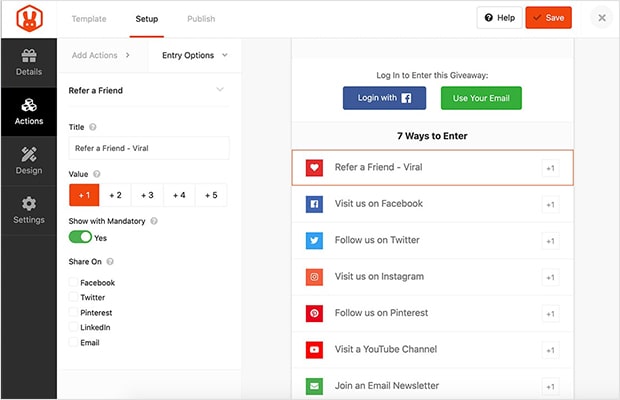Click the Help question mark button

click(499, 18)
